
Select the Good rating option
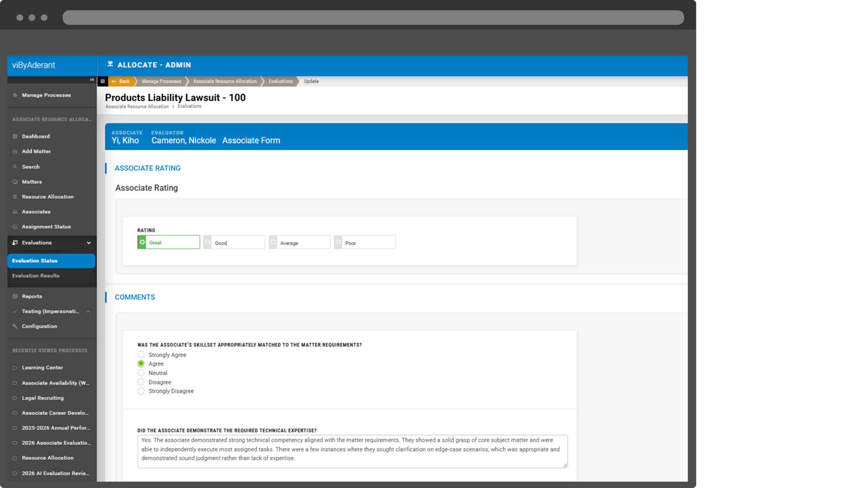234,243
